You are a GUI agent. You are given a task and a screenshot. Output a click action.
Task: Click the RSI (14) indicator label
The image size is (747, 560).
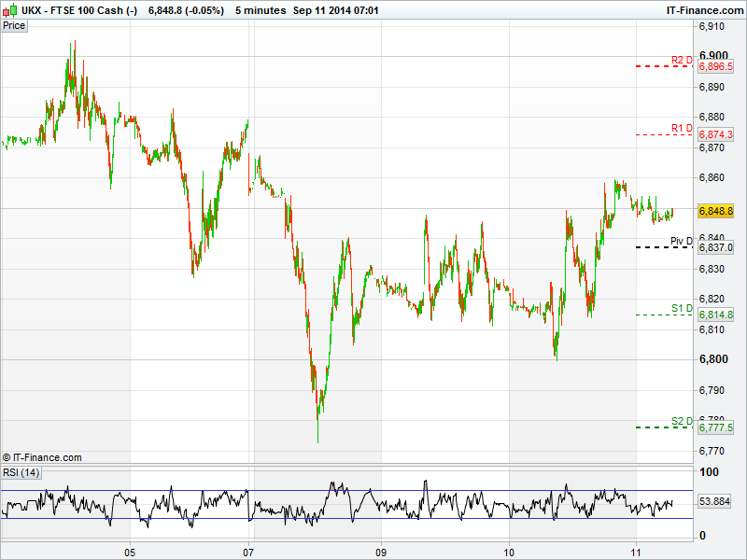coord(21,473)
